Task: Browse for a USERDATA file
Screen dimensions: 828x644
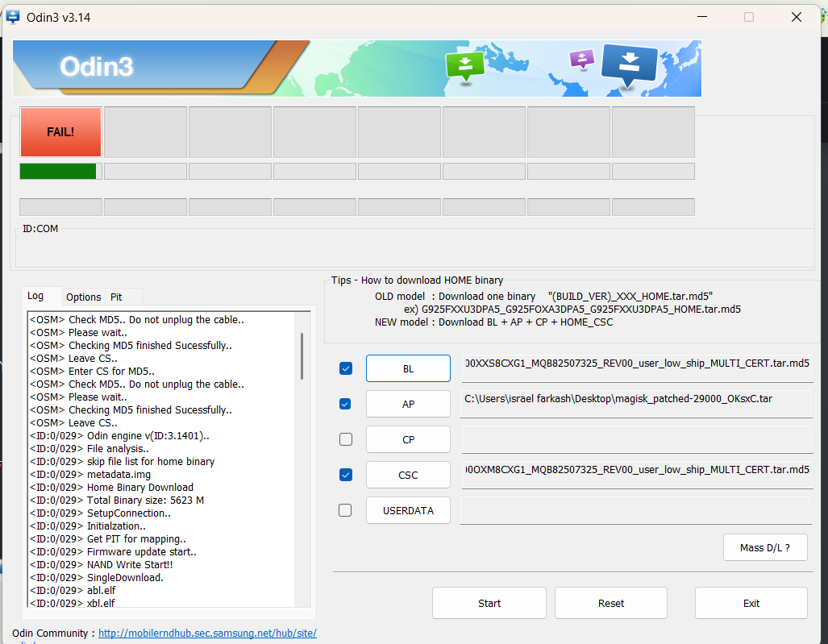Action: click(408, 510)
